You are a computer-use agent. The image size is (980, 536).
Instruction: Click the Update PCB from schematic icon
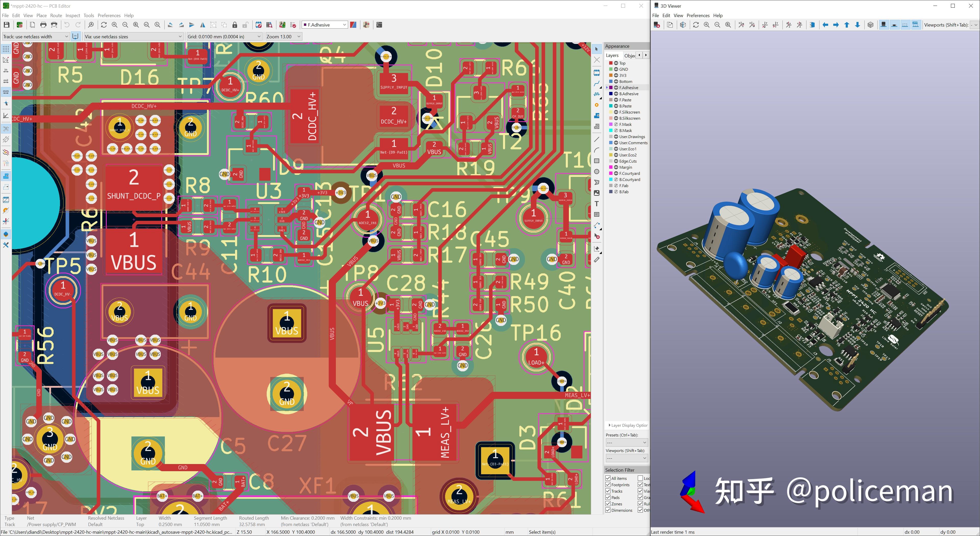click(x=282, y=25)
